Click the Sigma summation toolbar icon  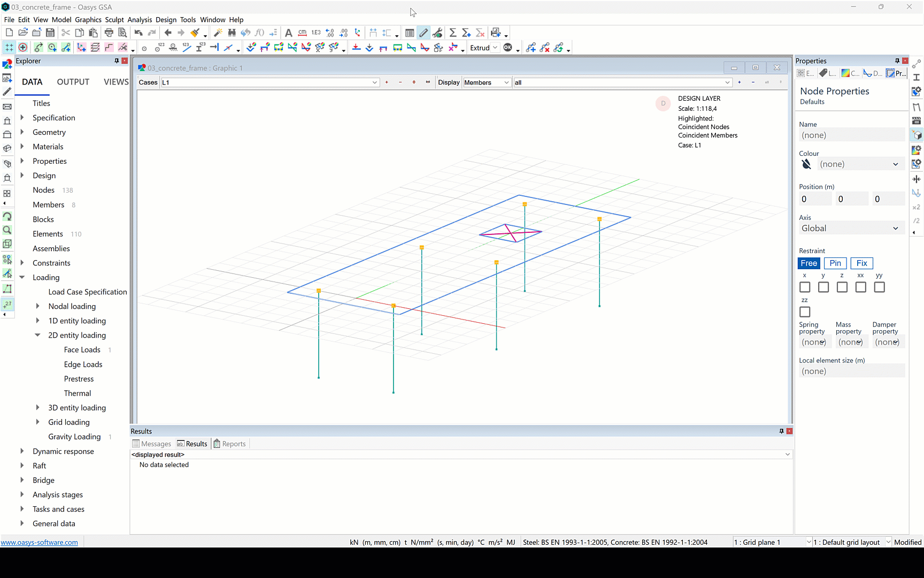click(x=452, y=32)
